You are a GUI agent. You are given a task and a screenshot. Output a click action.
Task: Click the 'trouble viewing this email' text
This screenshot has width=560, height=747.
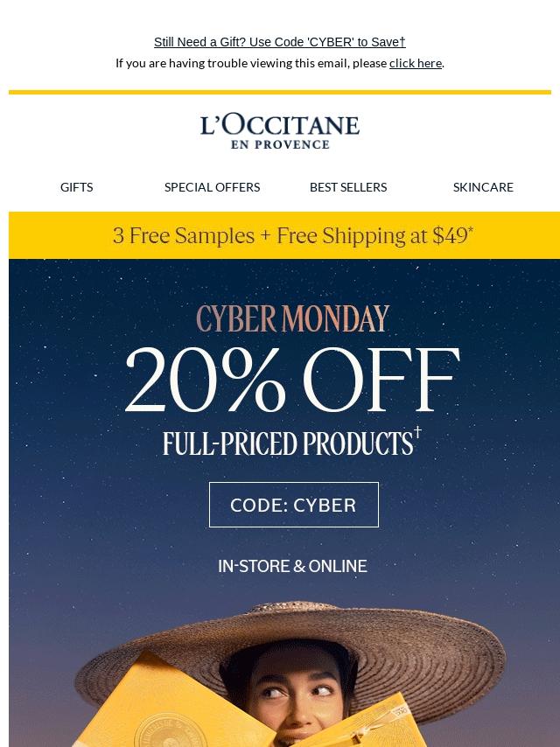tap(252, 63)
